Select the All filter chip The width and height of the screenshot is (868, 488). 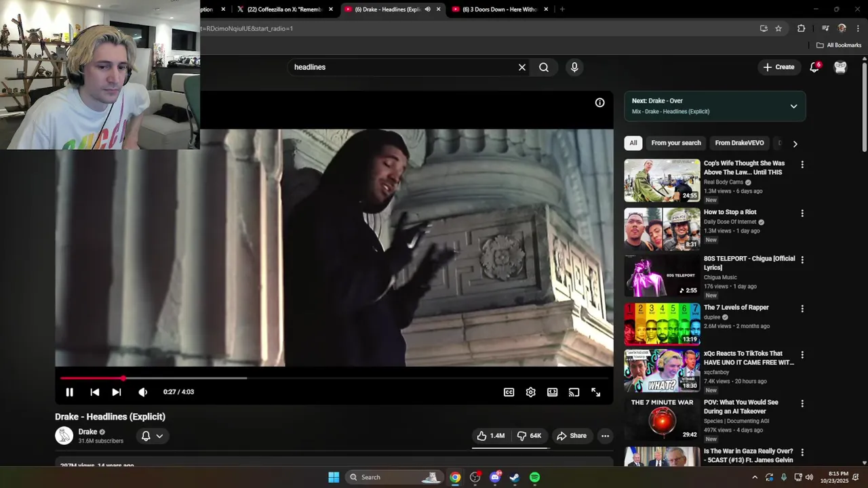[x=633, y=143]
